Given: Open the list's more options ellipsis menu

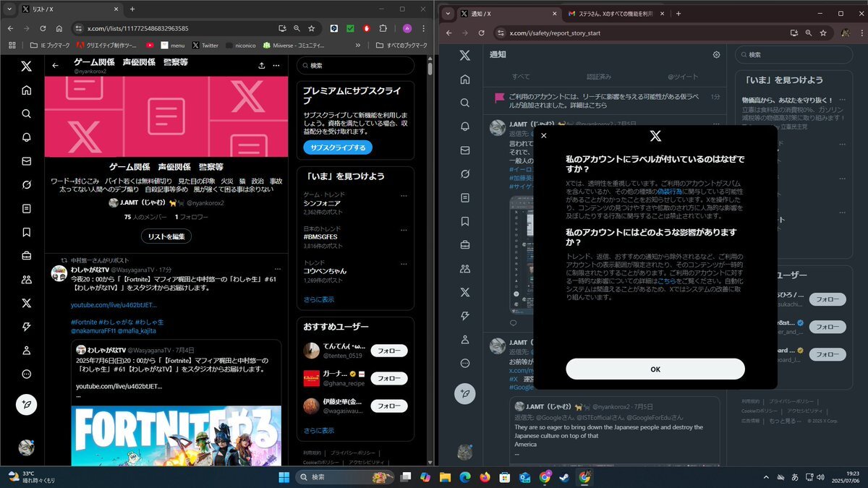Looking at the screenshot, I should tap(276, 66).
